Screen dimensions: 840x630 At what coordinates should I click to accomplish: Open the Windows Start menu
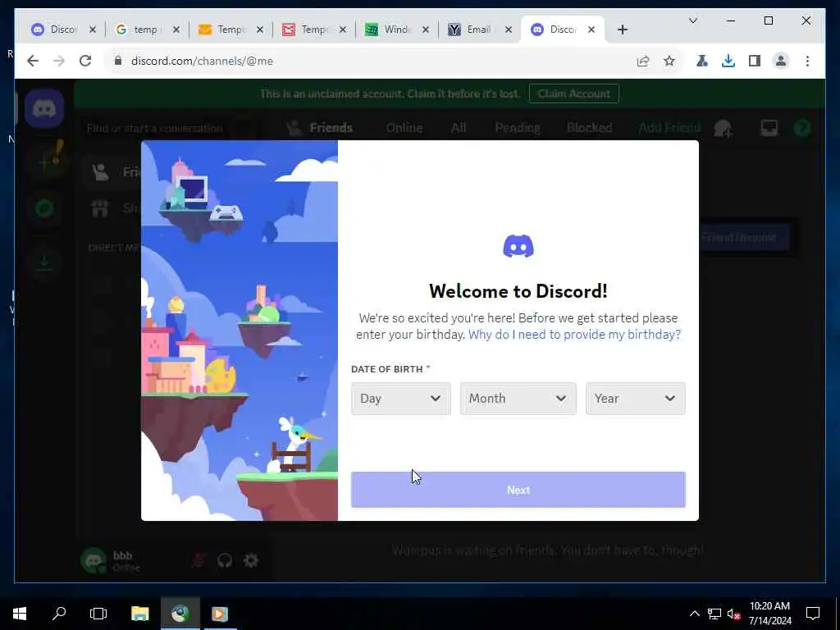(20, 614)
